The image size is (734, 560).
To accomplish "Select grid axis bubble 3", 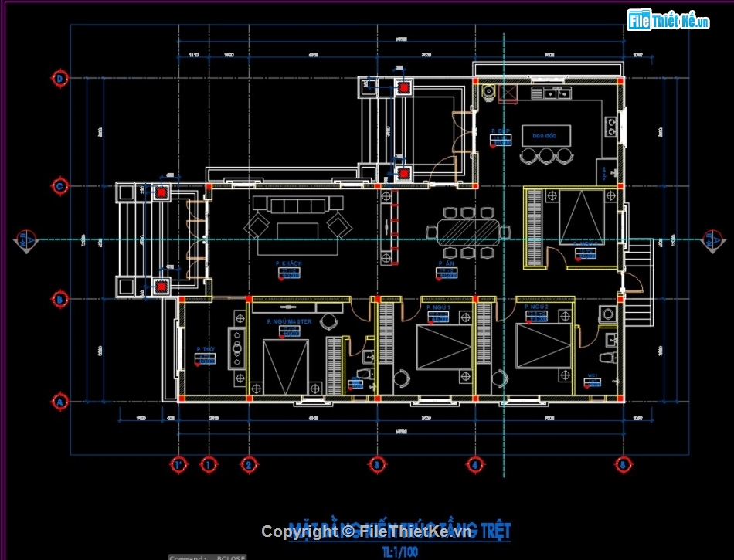I will pyautogui.click(x=376, y=465).
